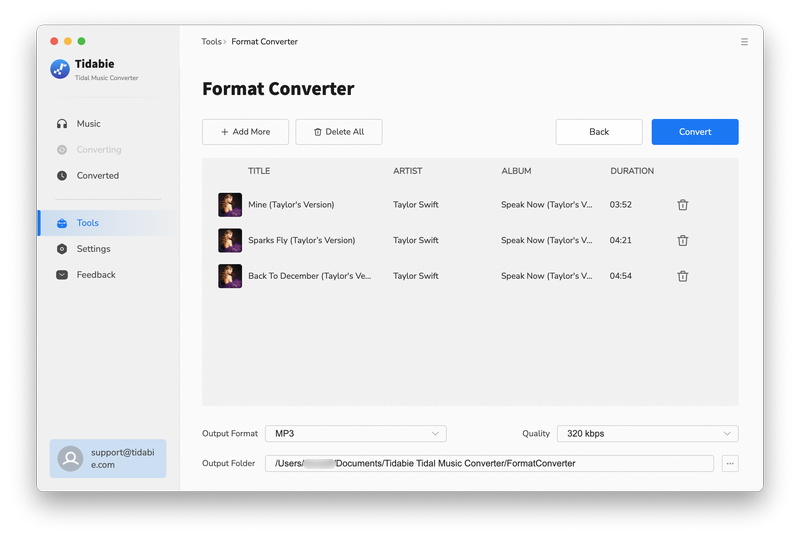Click the Output Format label
Image resolution: width=800 pixels, height=540 pixels.
230,433
